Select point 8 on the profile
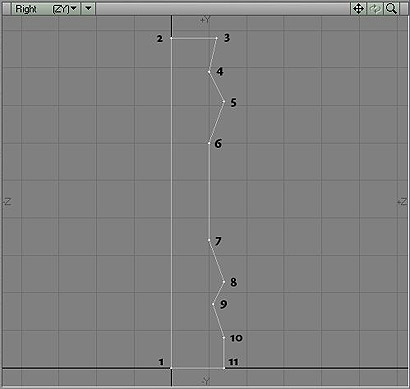Screen dimensions: 410x389 [224, 282]
